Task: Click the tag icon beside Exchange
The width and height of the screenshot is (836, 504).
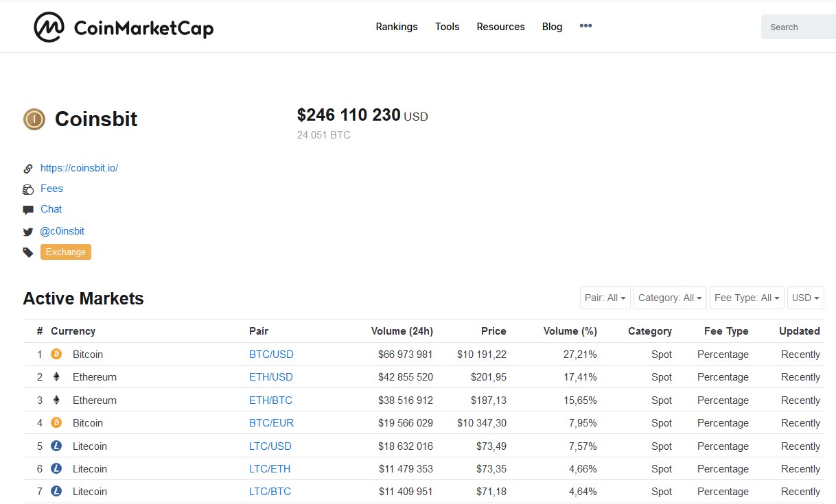Action: click(x=28, y=252)
